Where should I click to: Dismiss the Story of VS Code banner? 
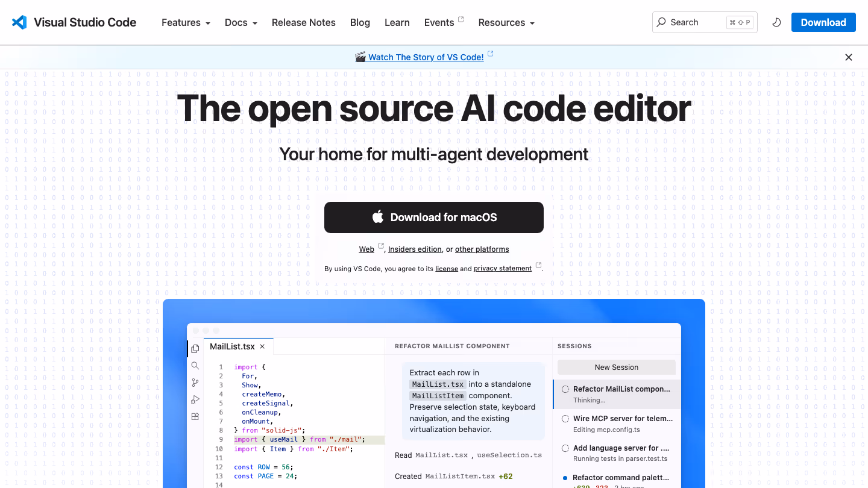click(849, 57)
